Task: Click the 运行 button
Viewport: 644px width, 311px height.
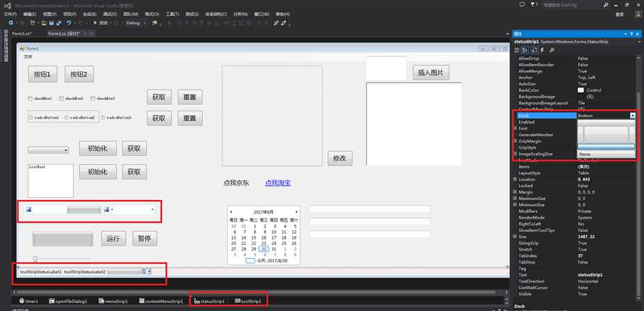Action: (x=114, y=238)
